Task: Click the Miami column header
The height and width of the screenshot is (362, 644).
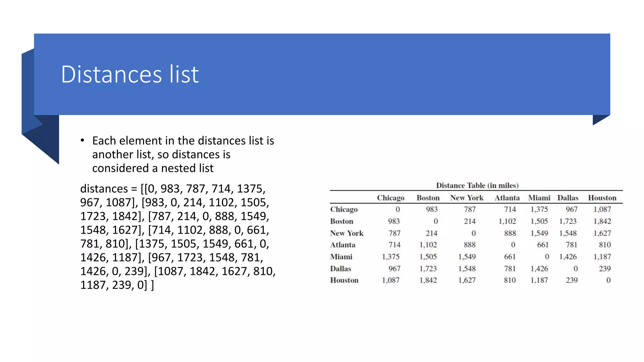Action: click(x=539, y=198)
